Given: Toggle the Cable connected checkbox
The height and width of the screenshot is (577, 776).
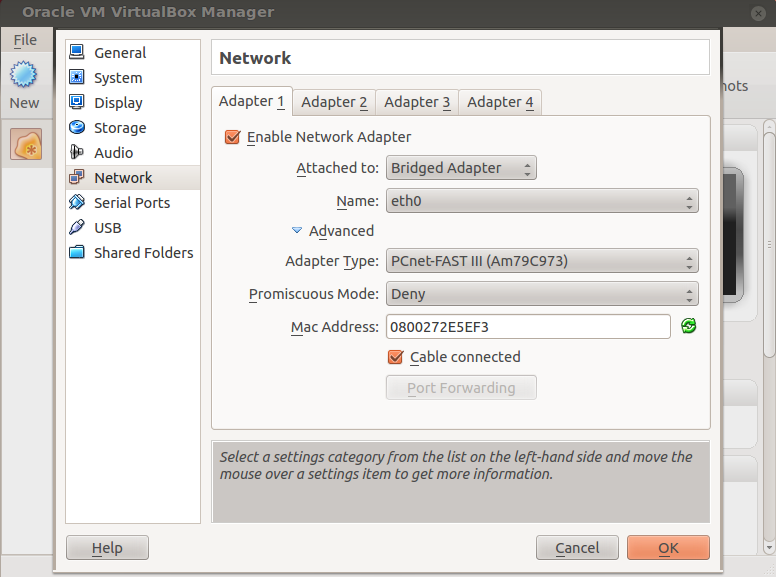Looking at the screenshot, I should [x=395, y=357].
